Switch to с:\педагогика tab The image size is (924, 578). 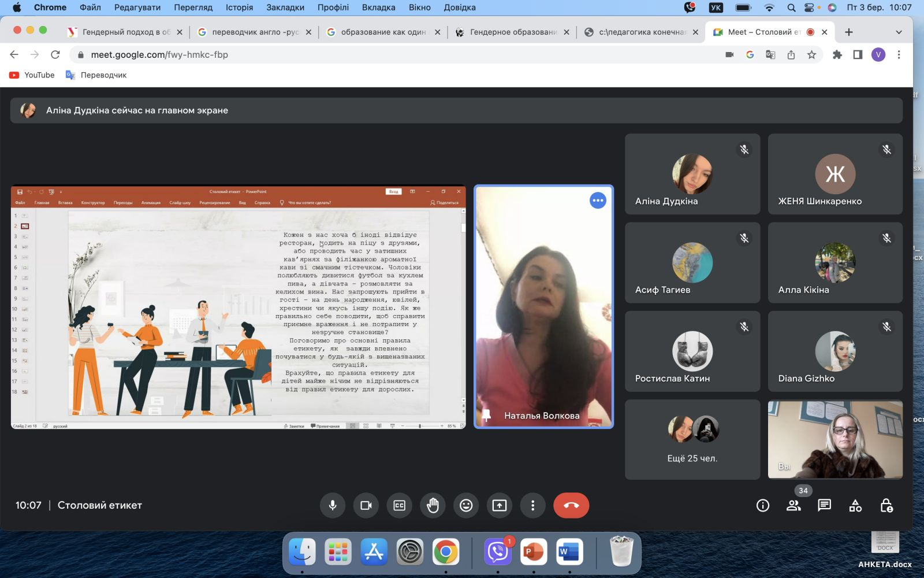642,32
